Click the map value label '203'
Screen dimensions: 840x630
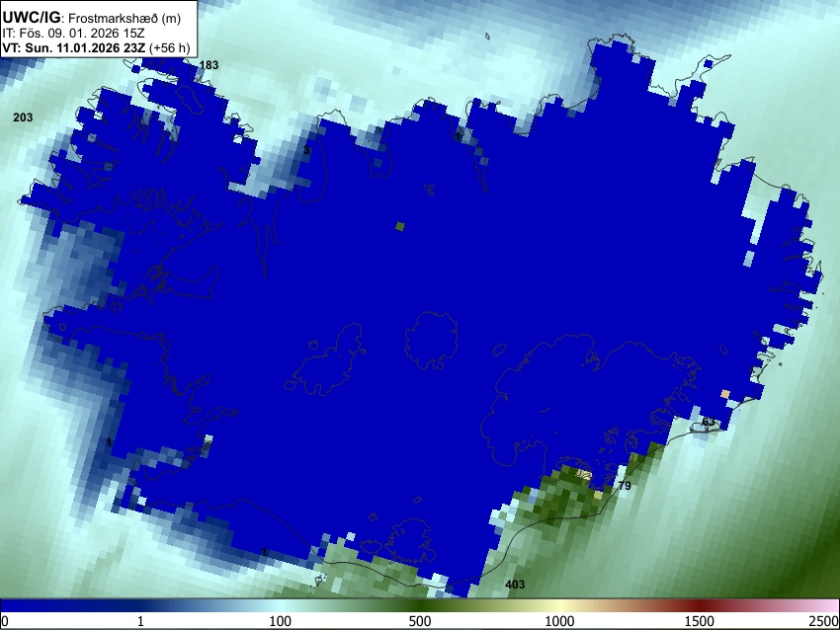pos(23,118)
